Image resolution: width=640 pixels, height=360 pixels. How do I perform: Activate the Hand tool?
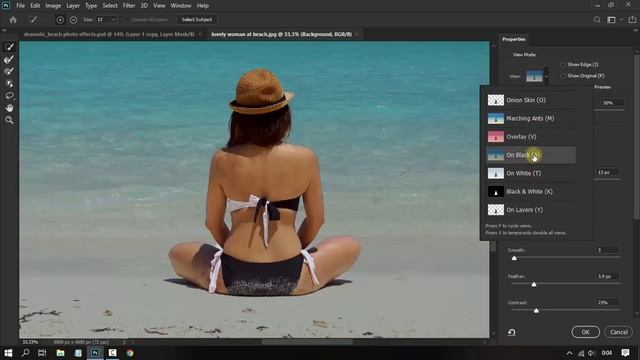(x=9, y=108)
